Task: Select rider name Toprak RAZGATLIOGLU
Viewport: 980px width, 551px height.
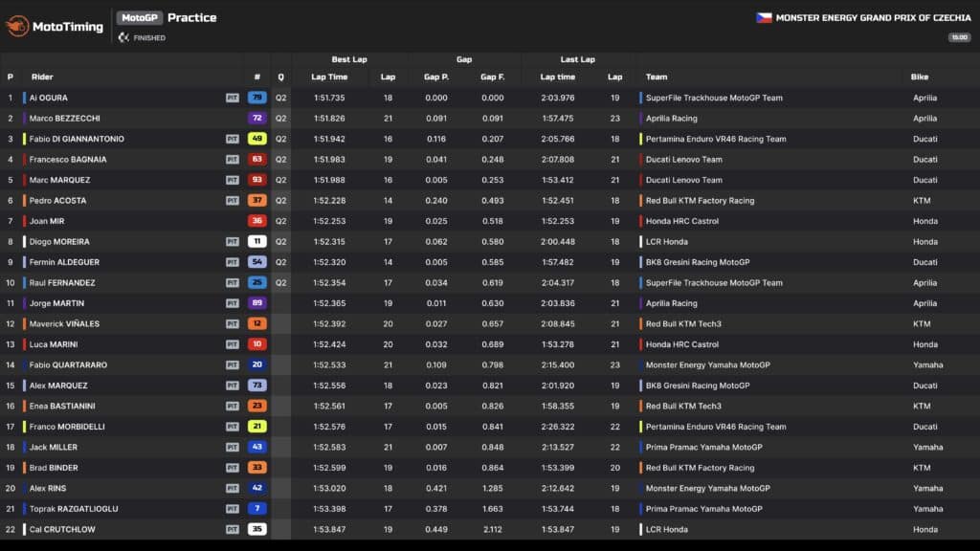Action: [74, 509]
